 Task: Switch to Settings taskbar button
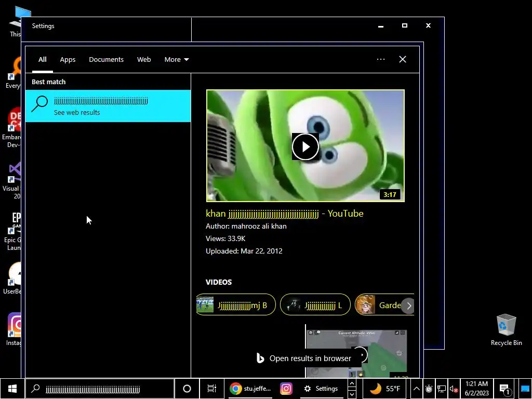coord(321,389)
